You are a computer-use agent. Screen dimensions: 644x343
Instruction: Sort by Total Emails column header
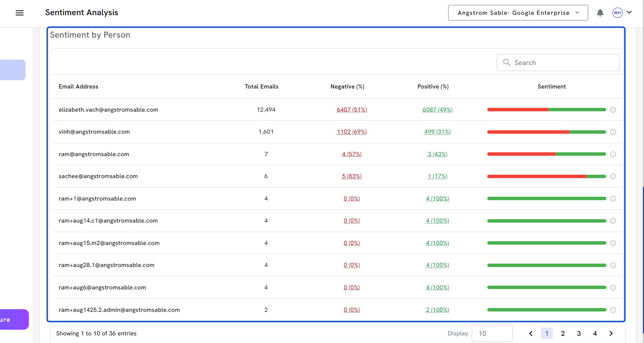[261, 87]
